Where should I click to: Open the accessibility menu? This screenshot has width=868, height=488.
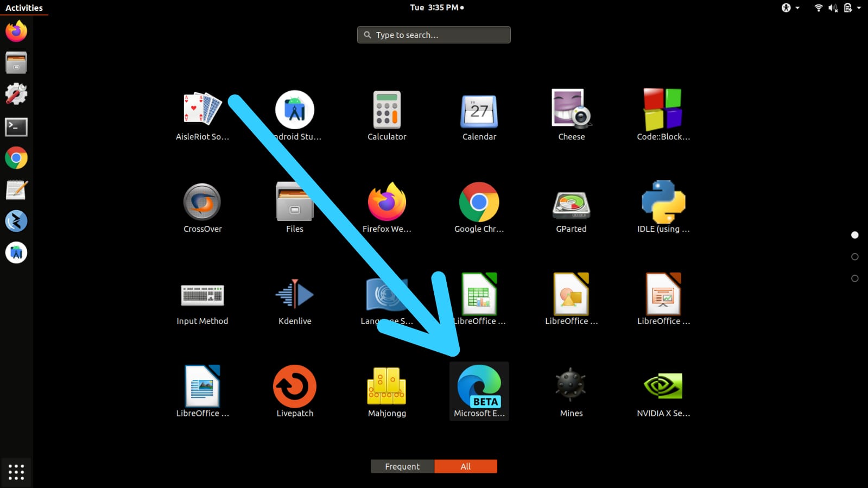pos(790,8)
